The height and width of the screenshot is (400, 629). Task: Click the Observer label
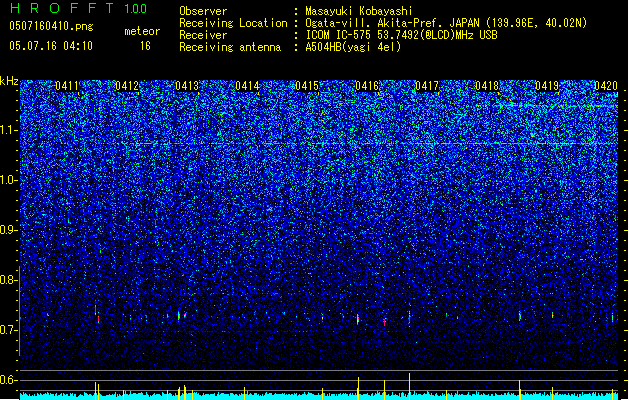203,11
